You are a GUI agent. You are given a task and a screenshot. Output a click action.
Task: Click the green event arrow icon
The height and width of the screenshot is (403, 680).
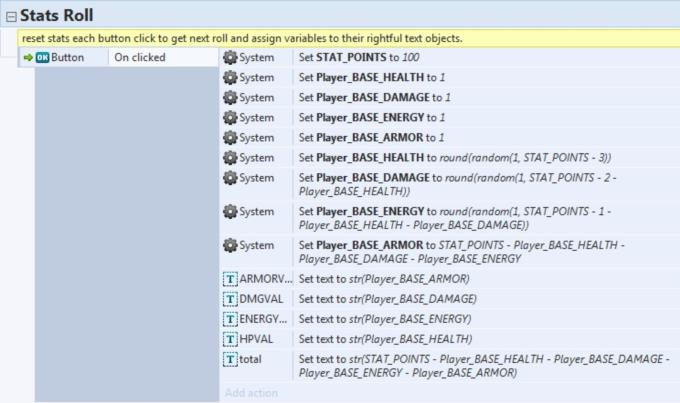[x=27, y=58]
